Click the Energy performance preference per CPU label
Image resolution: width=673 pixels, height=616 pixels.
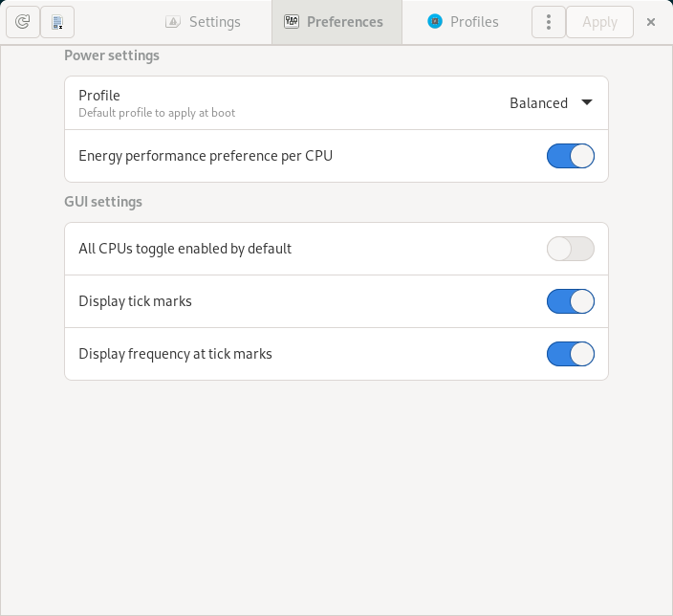tap(206, 156)
